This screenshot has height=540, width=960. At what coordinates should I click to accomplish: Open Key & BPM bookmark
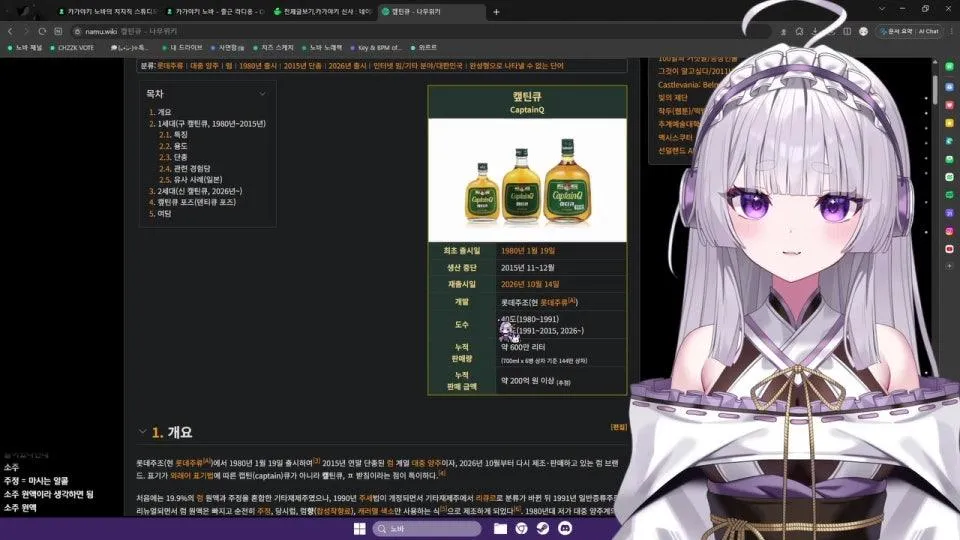[375, 48]
